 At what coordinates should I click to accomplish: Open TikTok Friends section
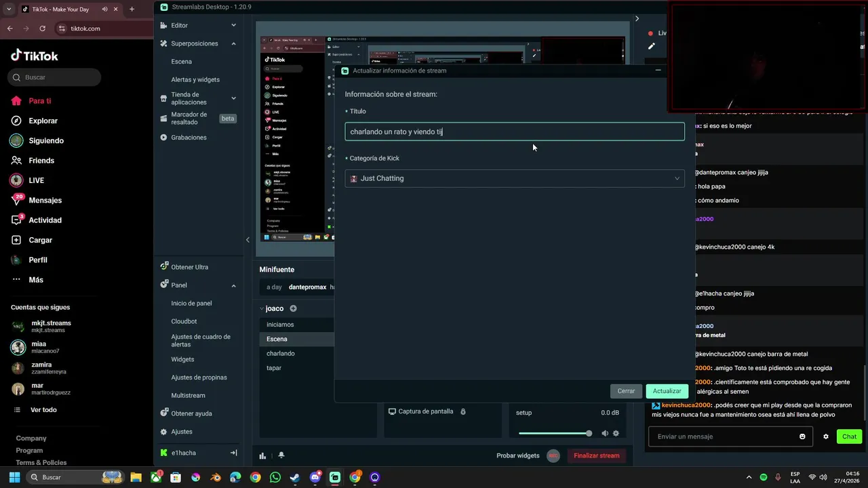click(41, 161)
